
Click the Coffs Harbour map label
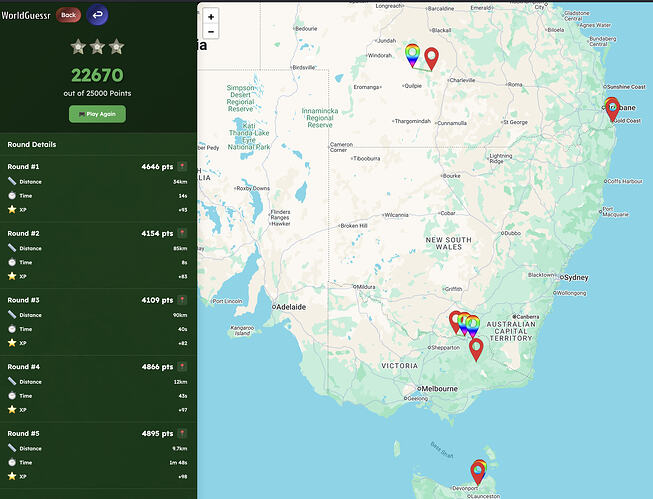tap(625, 181)
